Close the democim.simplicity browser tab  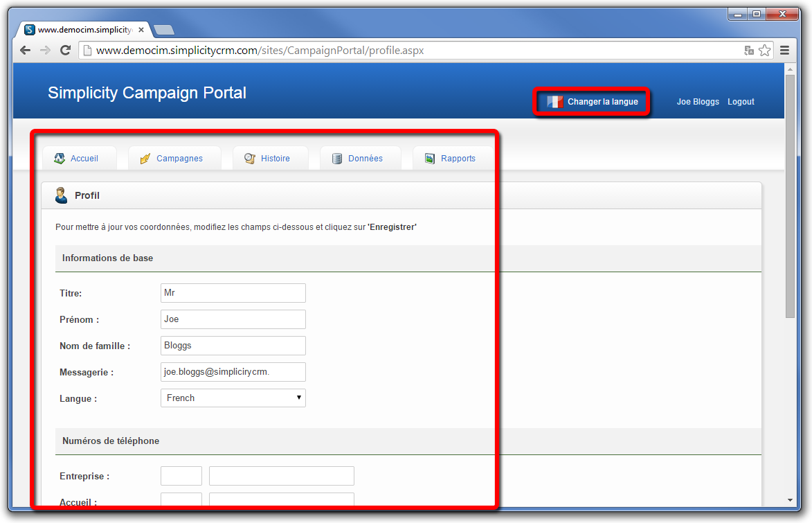(x=141, y=30)
